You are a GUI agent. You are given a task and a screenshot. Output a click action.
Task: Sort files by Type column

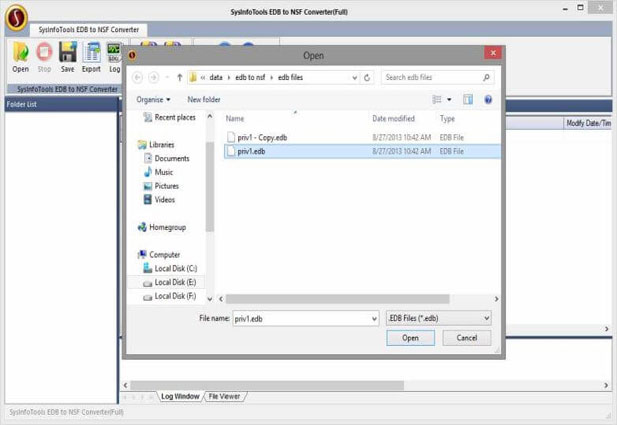[447, 118]
